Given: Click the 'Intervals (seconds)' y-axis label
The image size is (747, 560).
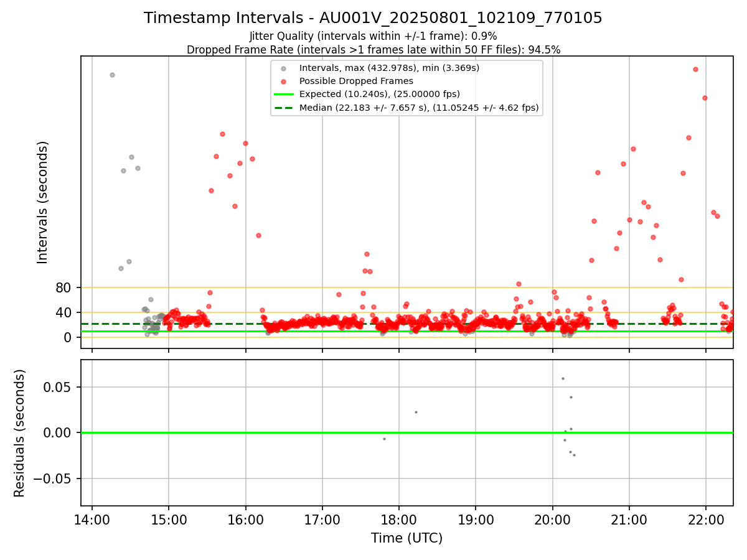Looking at the screenshot, I should pyautogui.click(x=43, y=202).
